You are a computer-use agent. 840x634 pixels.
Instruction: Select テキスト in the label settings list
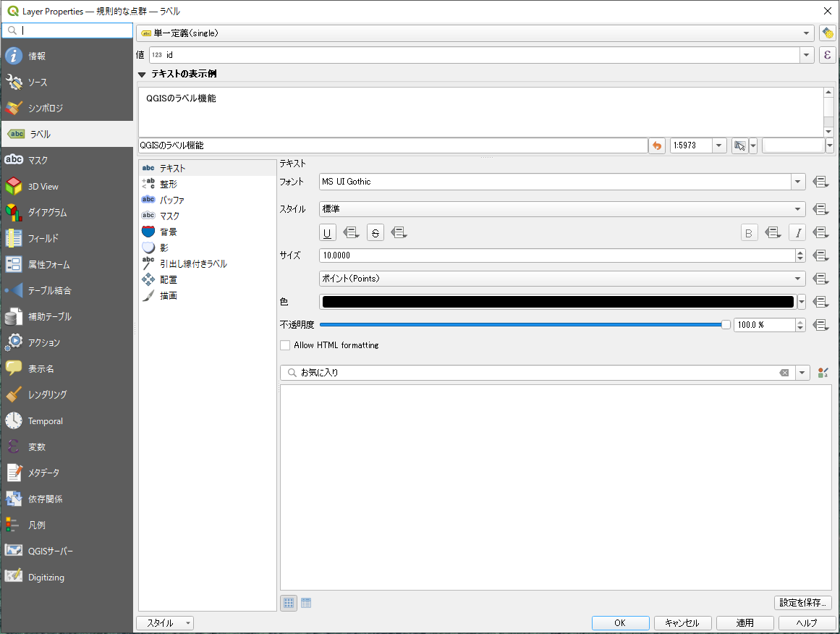click(x=208, y=169)
